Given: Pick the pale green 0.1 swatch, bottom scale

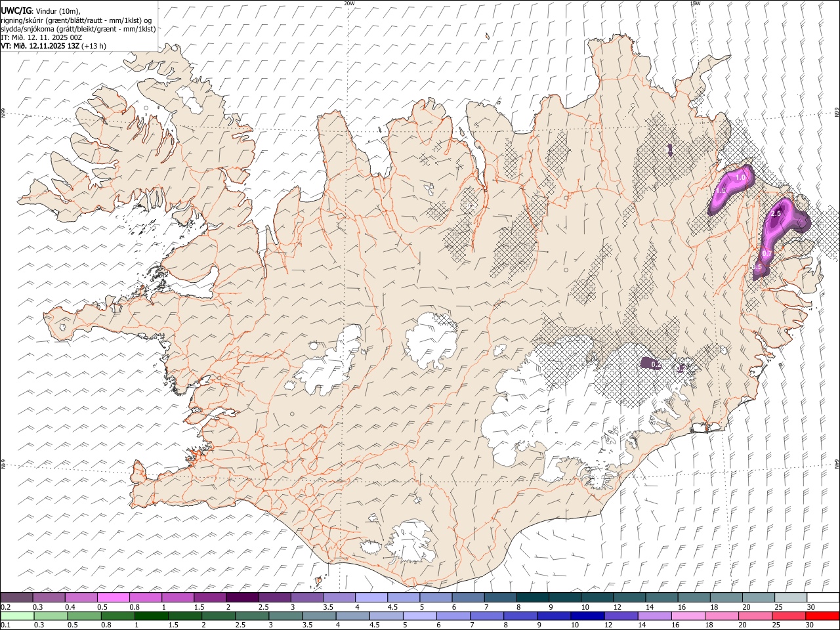Looking at the screenshot, I should coord(17,616).
